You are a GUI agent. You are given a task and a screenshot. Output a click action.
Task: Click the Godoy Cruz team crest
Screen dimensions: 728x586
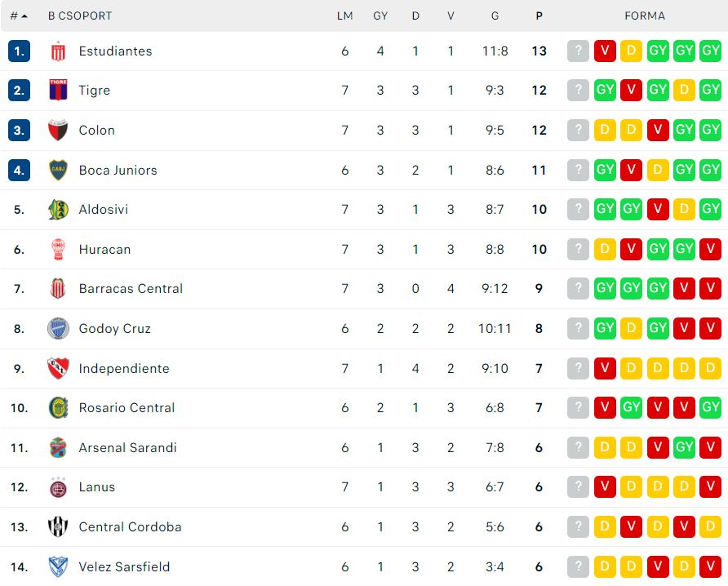pyautogui.click(x=58, y=329)
